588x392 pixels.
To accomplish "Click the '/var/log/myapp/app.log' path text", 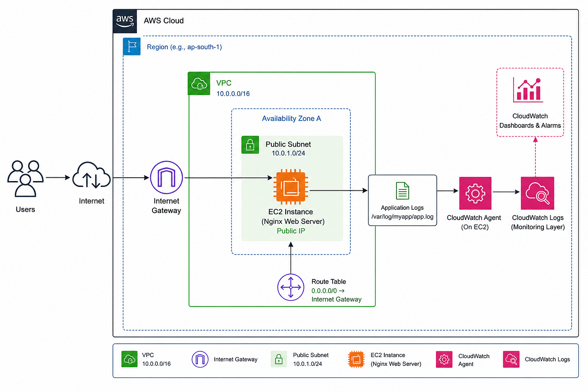I will point(402,217).
